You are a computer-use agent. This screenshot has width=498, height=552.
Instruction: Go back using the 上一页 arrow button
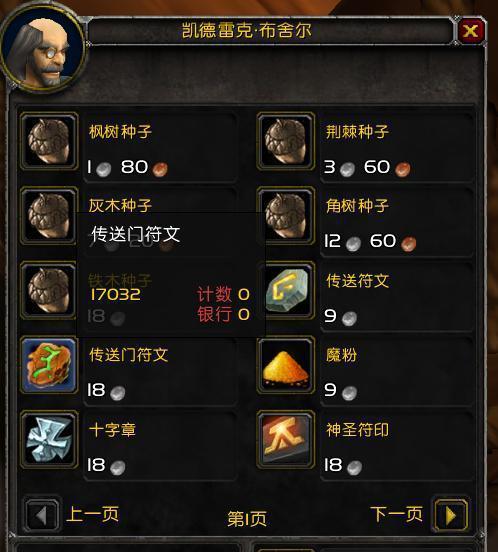point(42,515)
